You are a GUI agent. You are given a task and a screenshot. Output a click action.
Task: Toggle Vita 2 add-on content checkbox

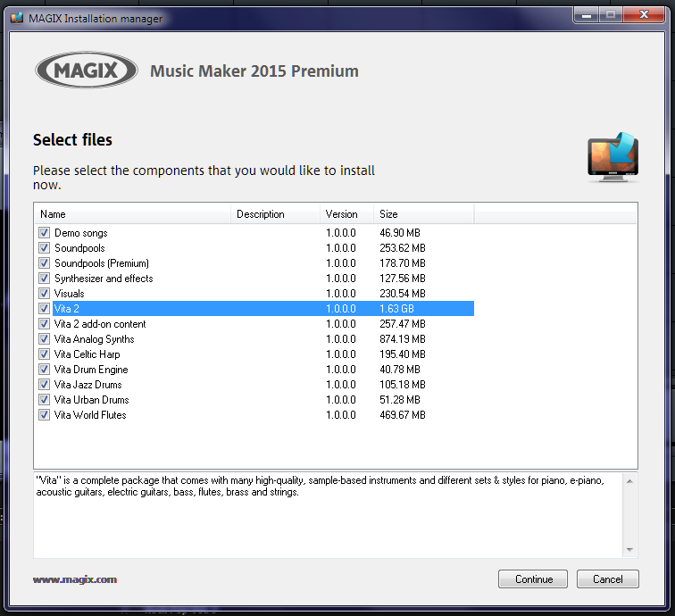[44, 324]
